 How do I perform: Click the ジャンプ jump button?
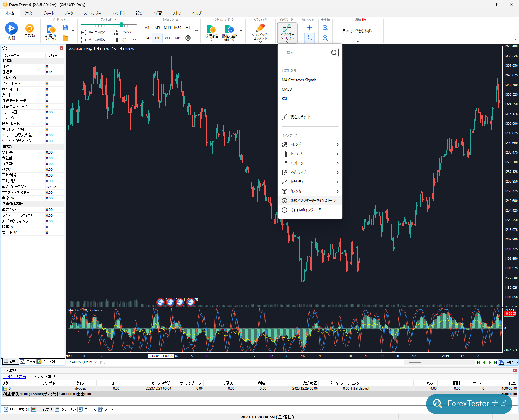123,32
